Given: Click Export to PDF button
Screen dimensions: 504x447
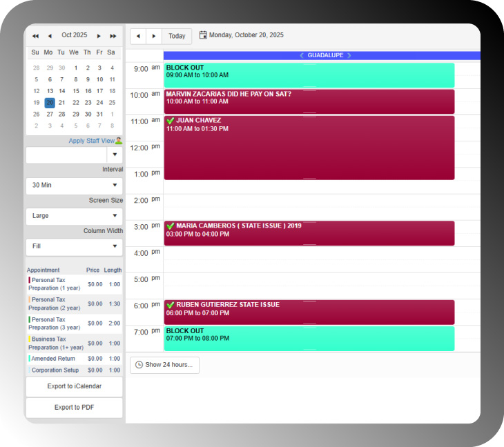Looking at the screenshot, I should click(74, 408).
